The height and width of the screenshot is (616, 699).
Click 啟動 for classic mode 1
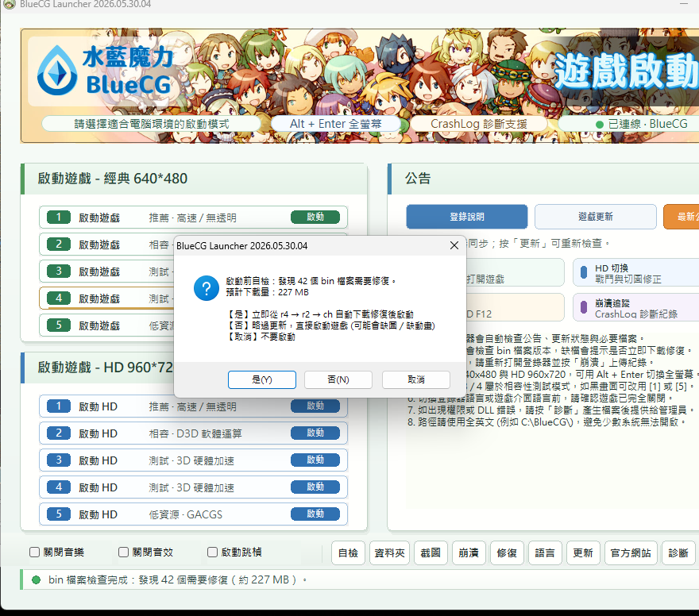click(315, 217)
